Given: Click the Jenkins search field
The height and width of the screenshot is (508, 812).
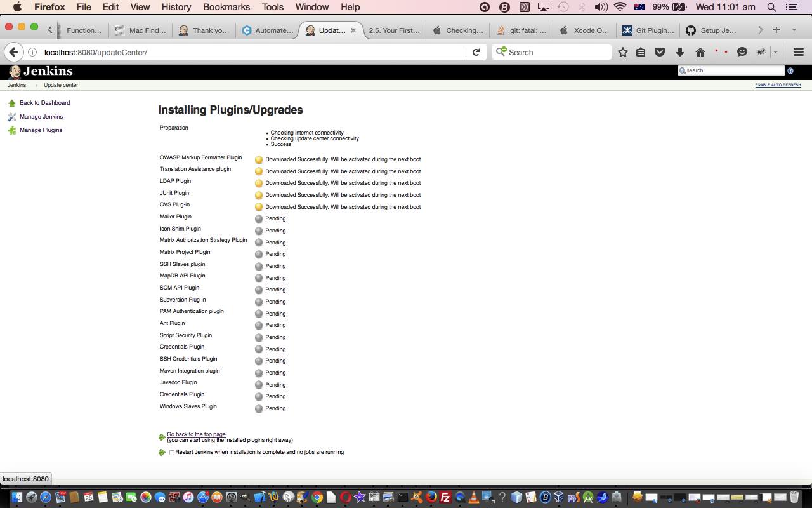Looking at the screenshot, I should [x=731, y=70].
